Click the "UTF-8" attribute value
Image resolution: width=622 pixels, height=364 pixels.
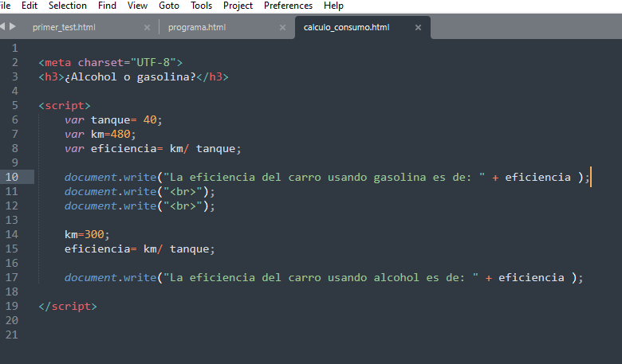click(x=153, y=63)
